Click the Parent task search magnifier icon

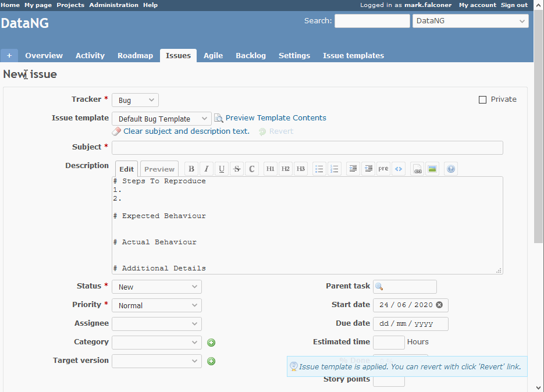coord(379,287)
